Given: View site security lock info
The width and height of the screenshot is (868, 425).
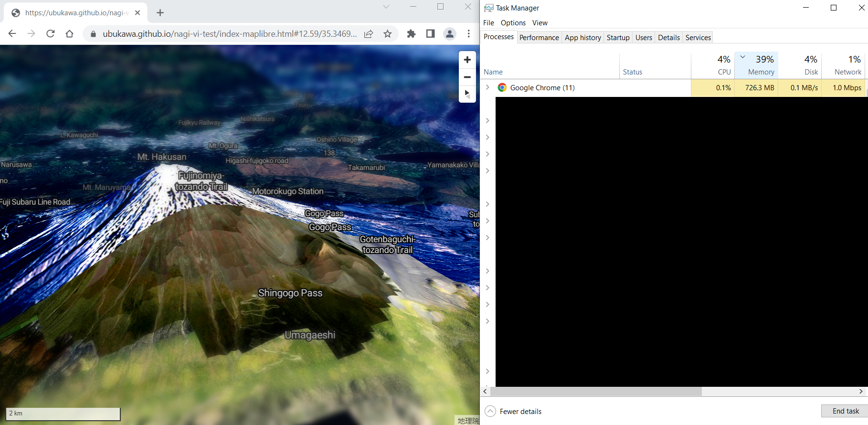Looking at the screenshot, I should click(94, 34).
